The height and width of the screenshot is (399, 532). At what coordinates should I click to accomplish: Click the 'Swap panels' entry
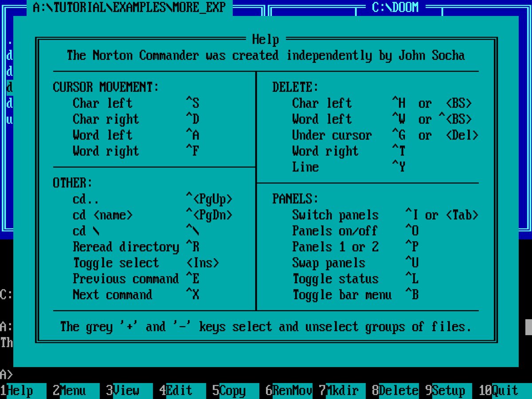click(x=329, y=263)
